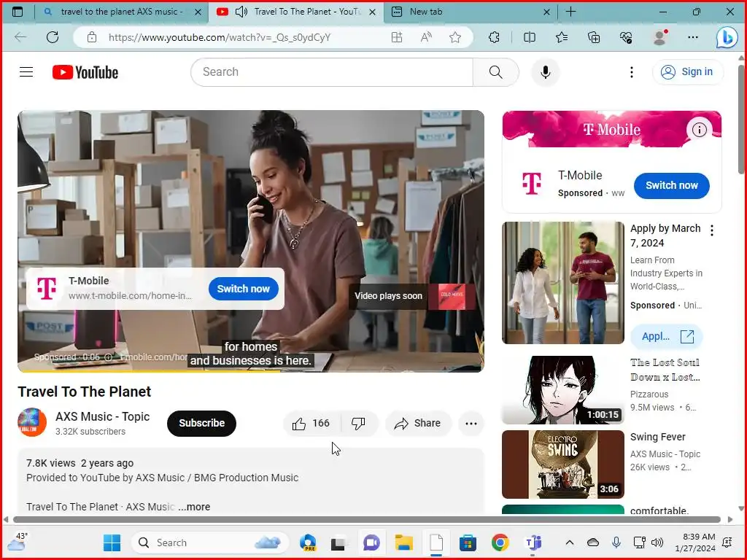The width and height of the screenshot is (747, 560).
Task: Open more actions ellipsis below video
Action: tap(471, 423)
